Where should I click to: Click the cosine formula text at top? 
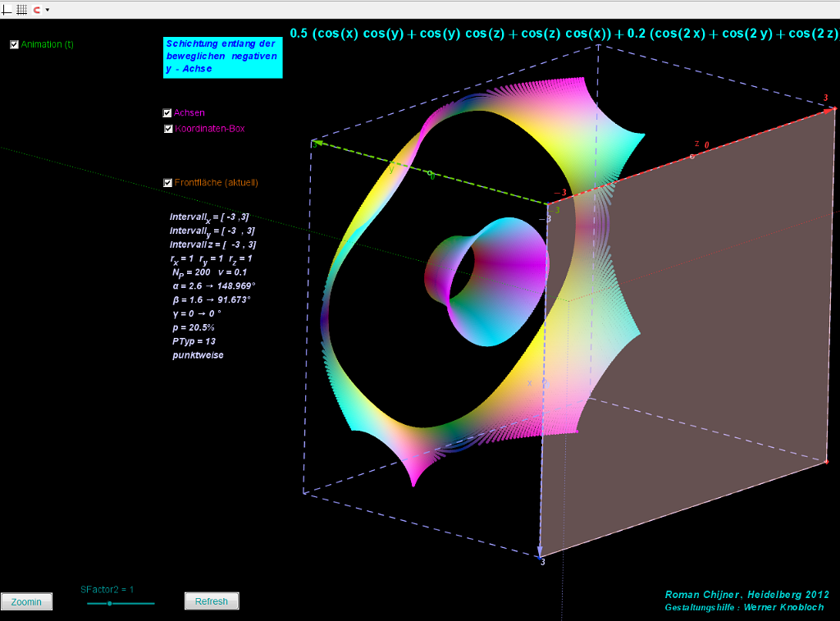[563, 34]
